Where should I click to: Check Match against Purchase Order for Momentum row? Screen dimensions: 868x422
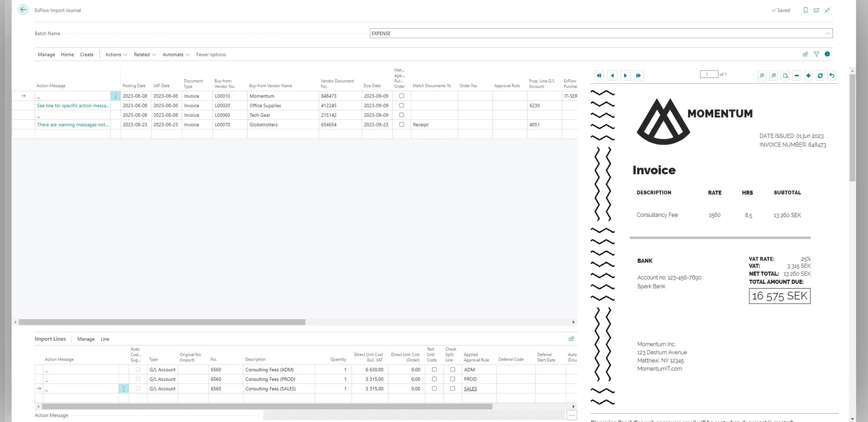(401, 96)
